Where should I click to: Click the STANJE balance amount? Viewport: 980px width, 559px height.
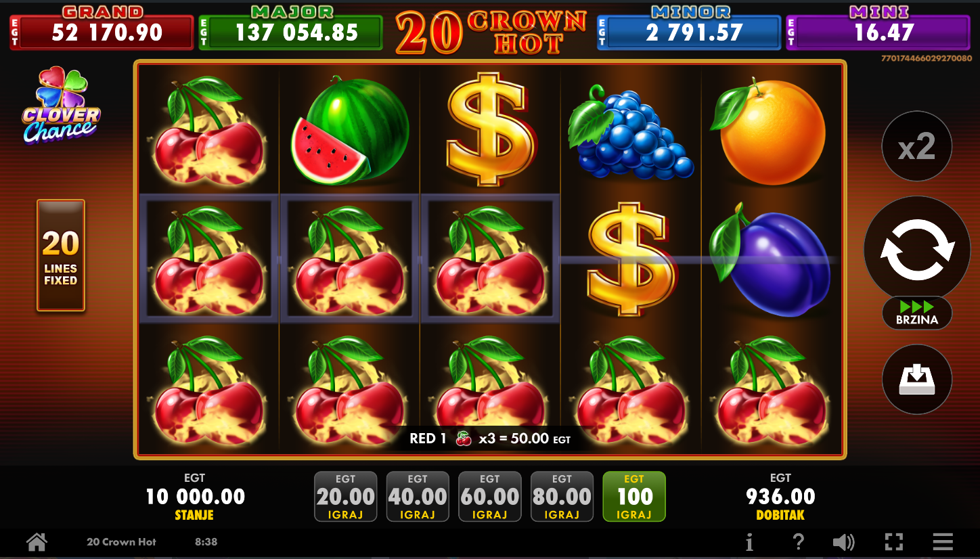pos(196,497)
